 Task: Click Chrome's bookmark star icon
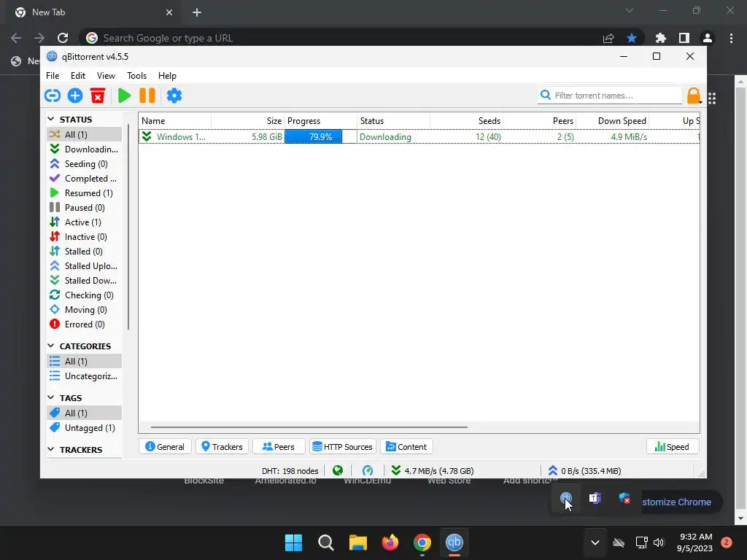[x=632, y=38]
